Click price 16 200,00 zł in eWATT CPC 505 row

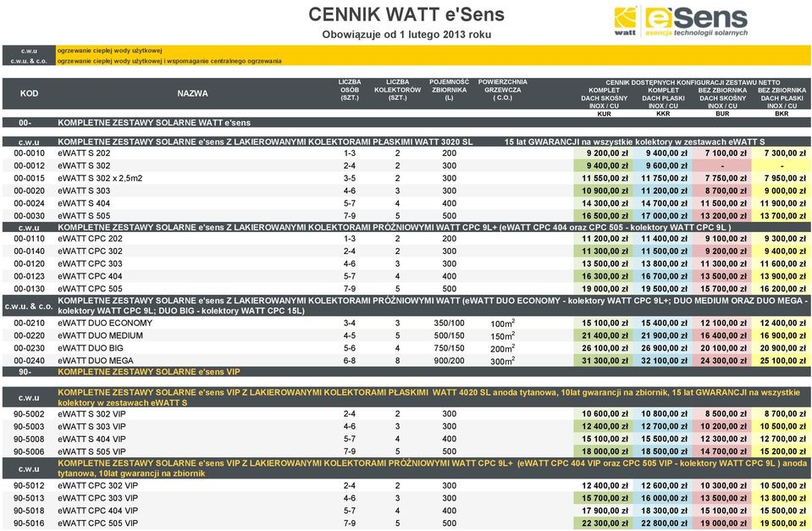pyautogui.click(x=783, y=289)
